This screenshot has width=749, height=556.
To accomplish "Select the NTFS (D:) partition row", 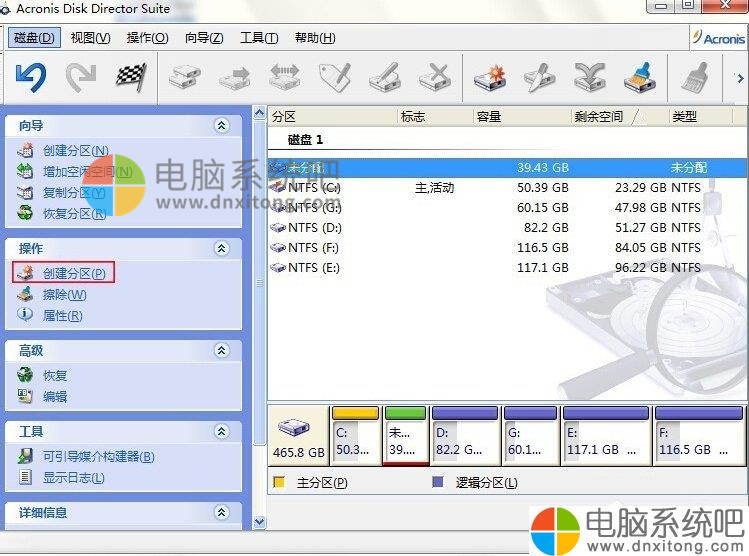I will click(508, 228).
